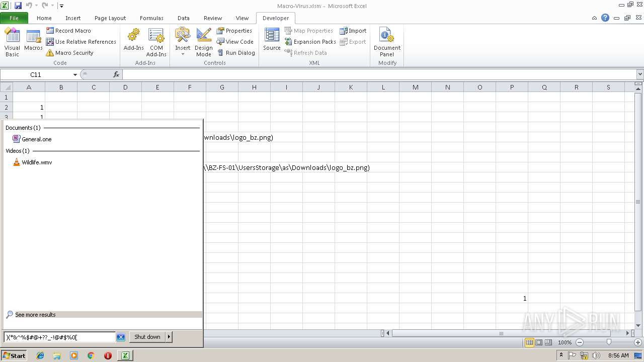This screenshot has width=644, height=362.
Task: Minimize the ribbon
Action: coord(595,18)
